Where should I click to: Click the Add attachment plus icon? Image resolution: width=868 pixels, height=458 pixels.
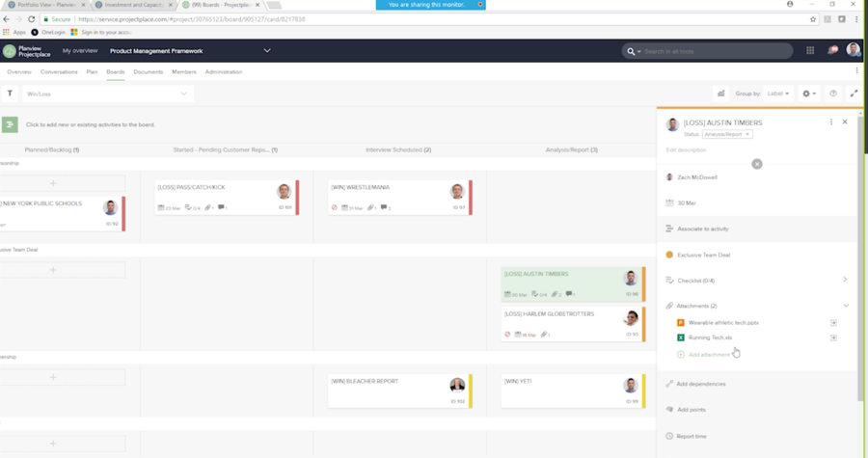pyautogui.click(x=681, y=355)
